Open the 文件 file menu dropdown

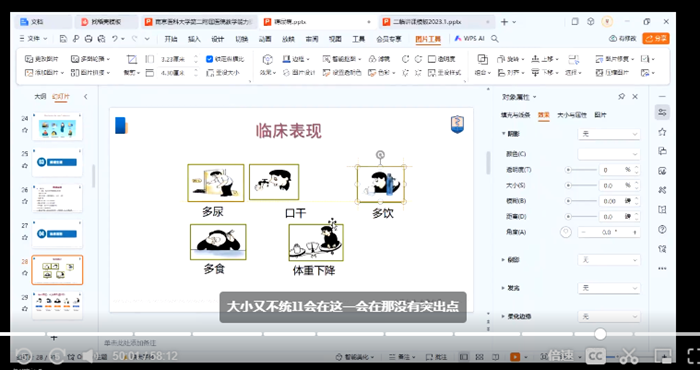click(33, 39)
